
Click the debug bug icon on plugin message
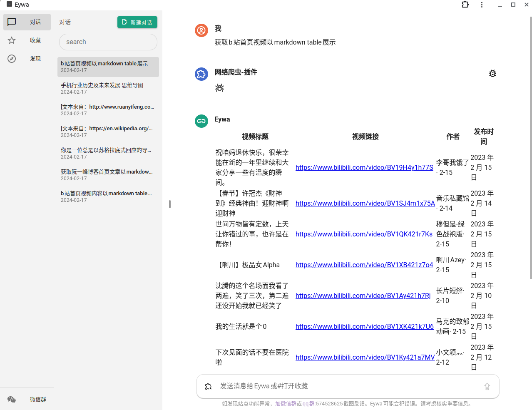(x=492, y=73)
